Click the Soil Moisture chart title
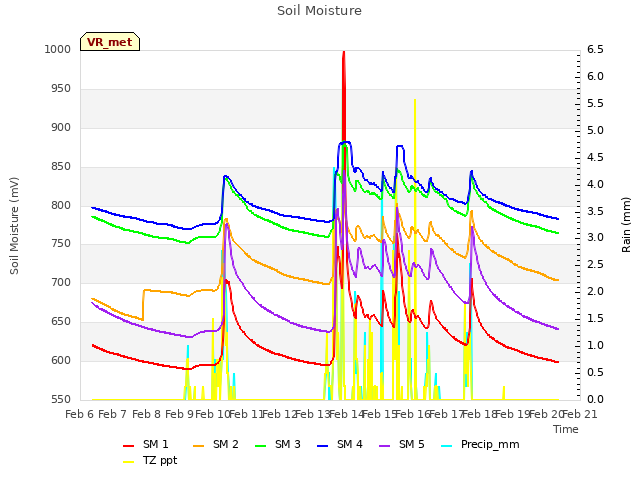Viewport: 640px width, 480px height. click(319, 11)
